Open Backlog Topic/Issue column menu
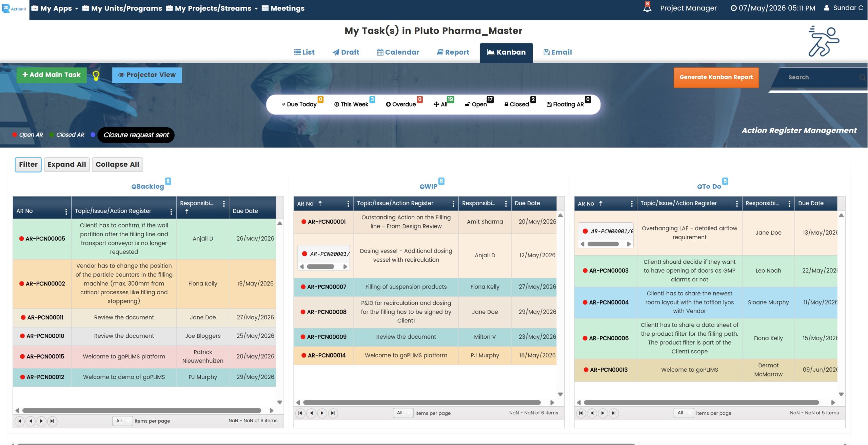The image size is (868, 445). click(171, 211)
